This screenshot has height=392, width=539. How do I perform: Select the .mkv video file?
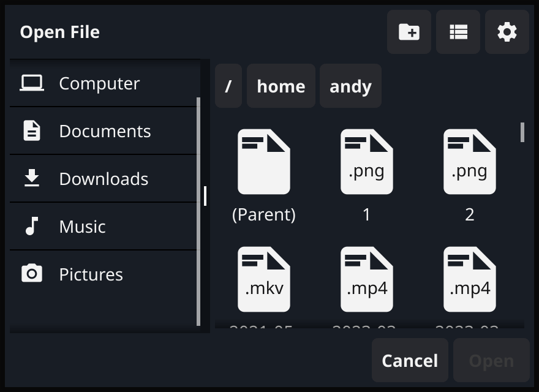pos(264,280)
